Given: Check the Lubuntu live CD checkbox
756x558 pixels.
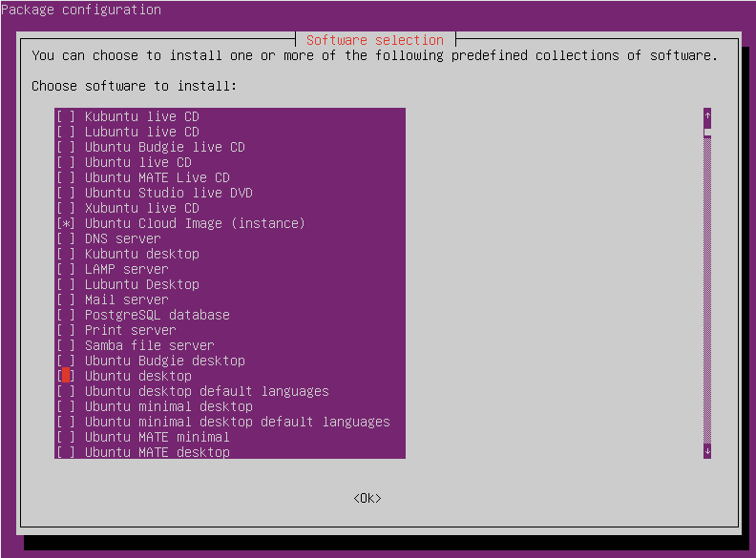Looking at the screenshot, I should pyautogui.click(x=66, y=132).
